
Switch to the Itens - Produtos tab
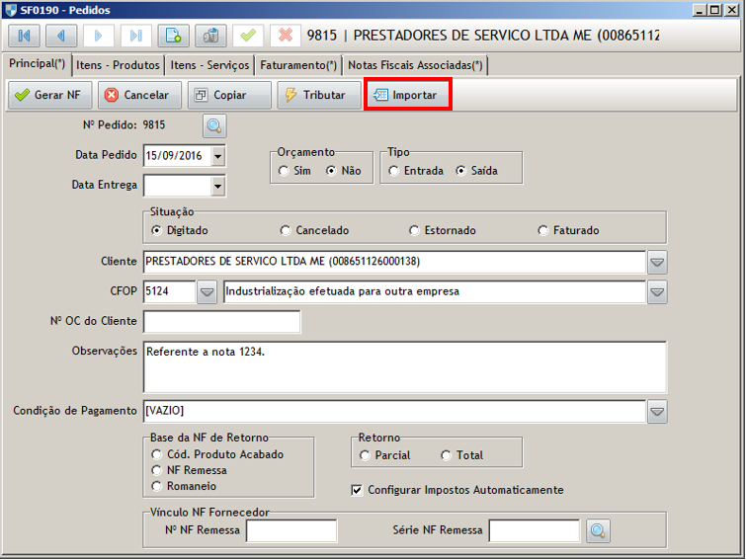tap(118, 65)
